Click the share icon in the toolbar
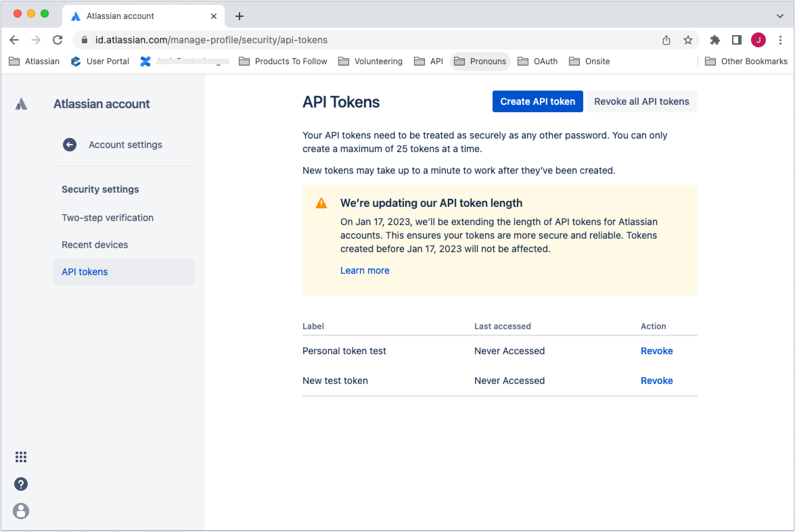Viewport: 795px width, 532px height. tap(666, 40)
